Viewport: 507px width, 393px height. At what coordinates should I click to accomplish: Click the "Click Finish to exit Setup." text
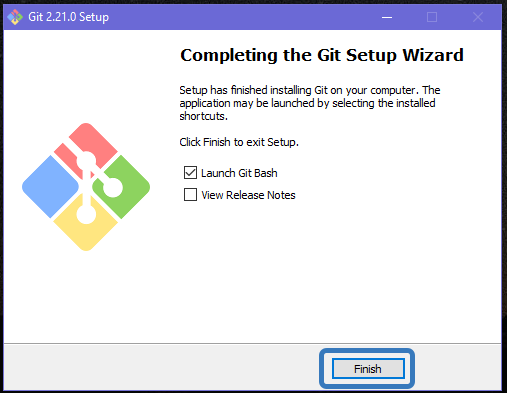(239, 142)
